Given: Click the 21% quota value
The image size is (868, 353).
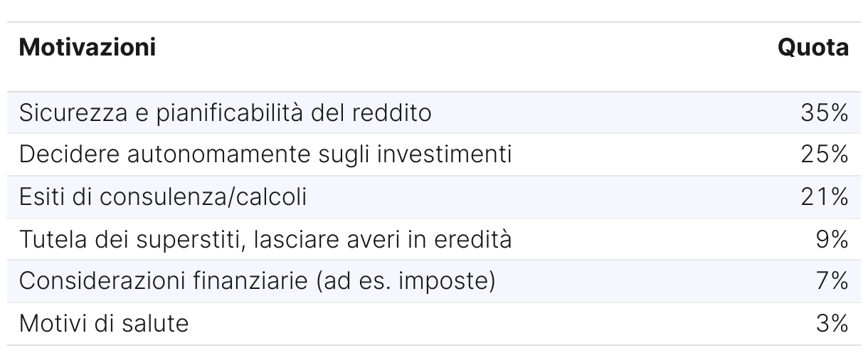Looking at the screenshot, I should [x=825, y=197].
